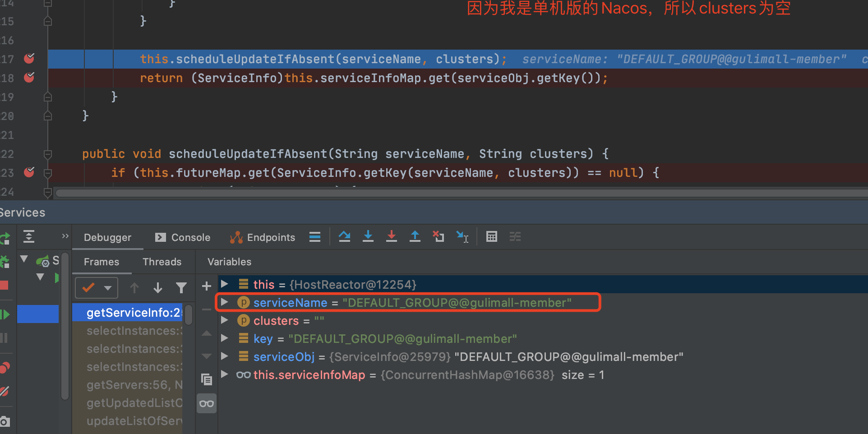Click the Services panel title
This screenshot has height=434, width=868.
coord(22,212)
